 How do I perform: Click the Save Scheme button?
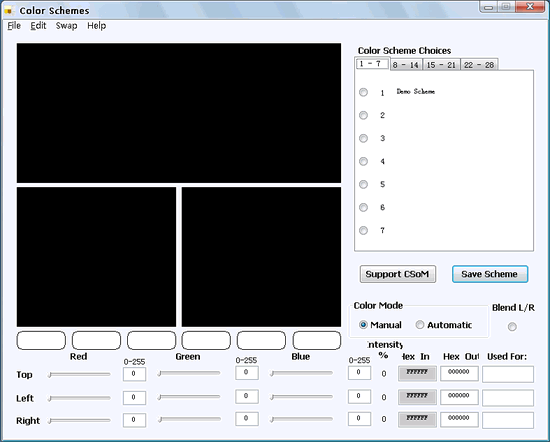pos(490,274)
